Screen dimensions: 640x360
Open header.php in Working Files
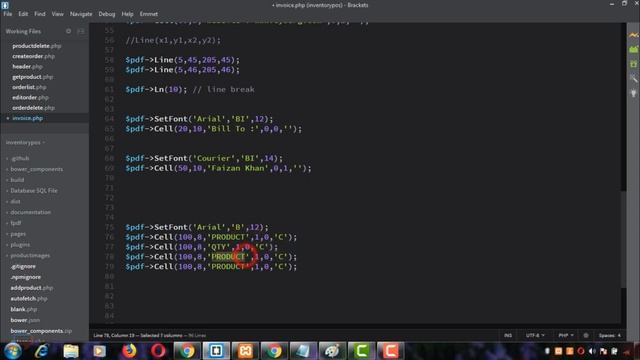tap(27, 67)
